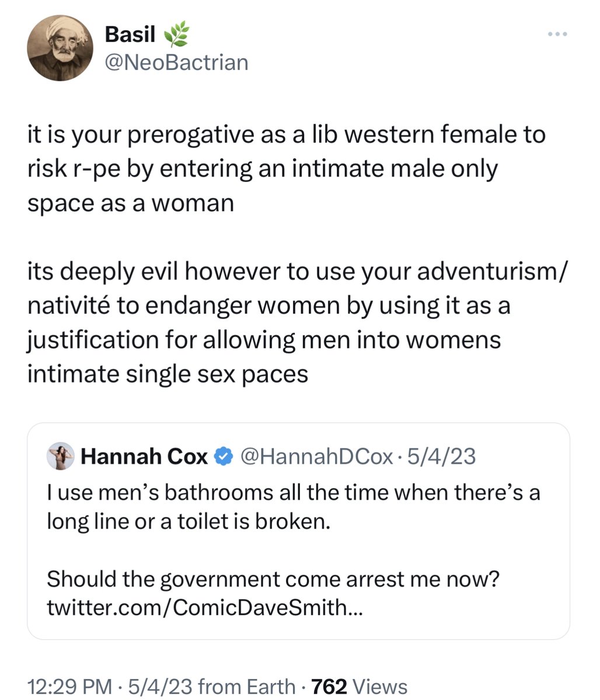Open the twitter.com/ComicDaveSmith link
The width and height of the screenshot is (600, 700).
[x=205, y=608]
